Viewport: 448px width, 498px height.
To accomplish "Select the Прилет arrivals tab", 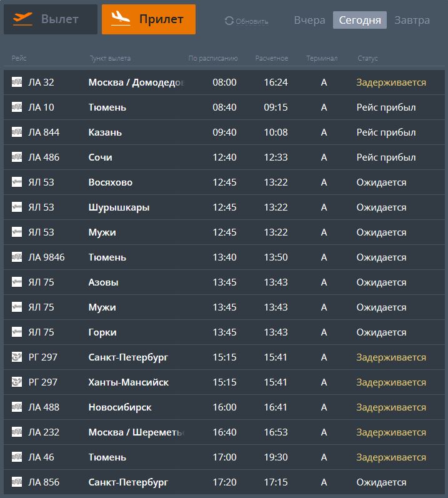I will [149, 19].
